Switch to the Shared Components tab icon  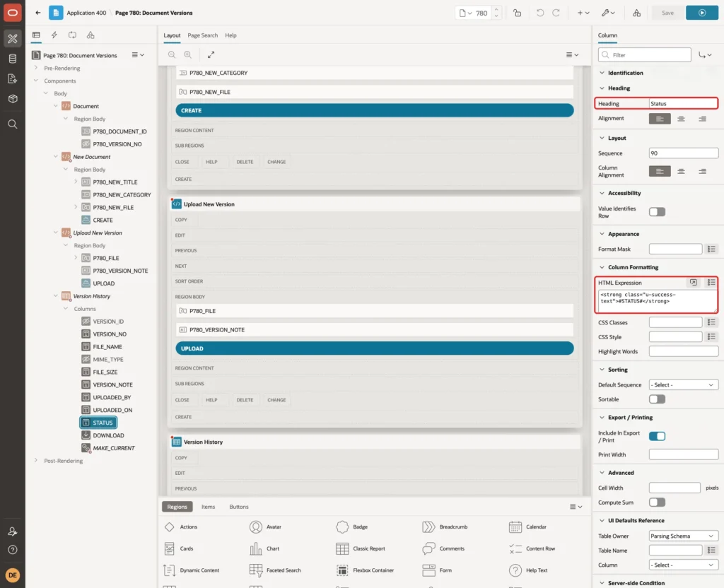click(x=90, y=35)
